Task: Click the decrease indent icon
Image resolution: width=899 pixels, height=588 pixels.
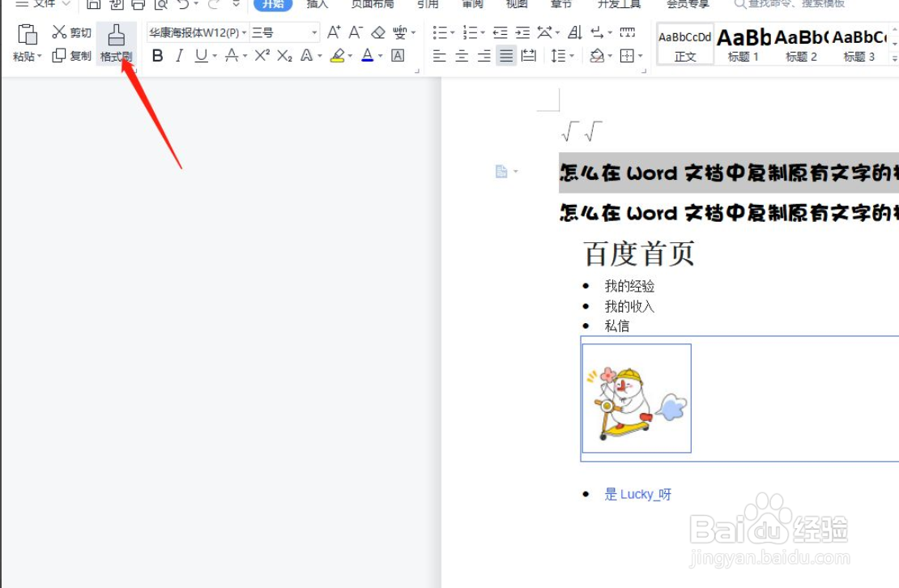Action: click(500, 32)
